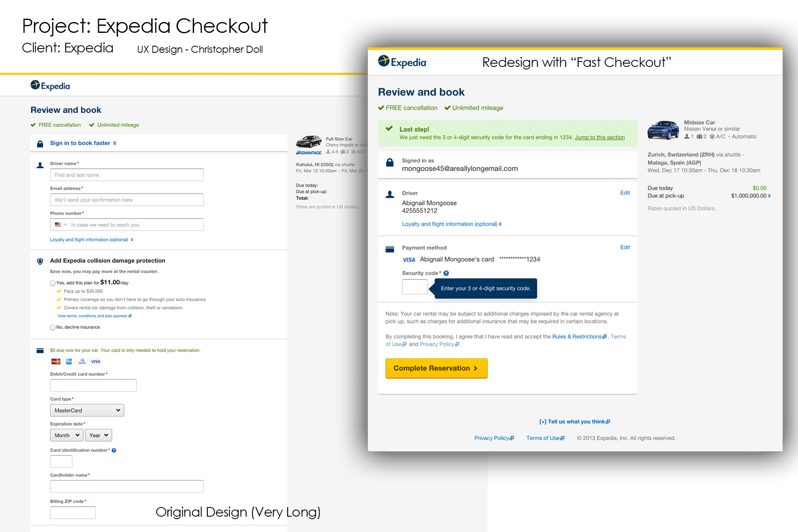Click the help icon next to Security code
798x532 pixels.
pos(446,273)
